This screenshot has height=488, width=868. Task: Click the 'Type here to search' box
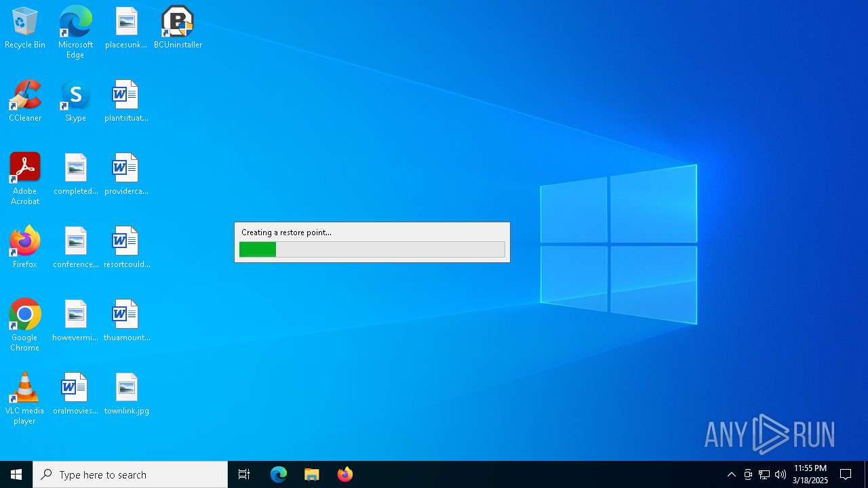tap(130, 474)
